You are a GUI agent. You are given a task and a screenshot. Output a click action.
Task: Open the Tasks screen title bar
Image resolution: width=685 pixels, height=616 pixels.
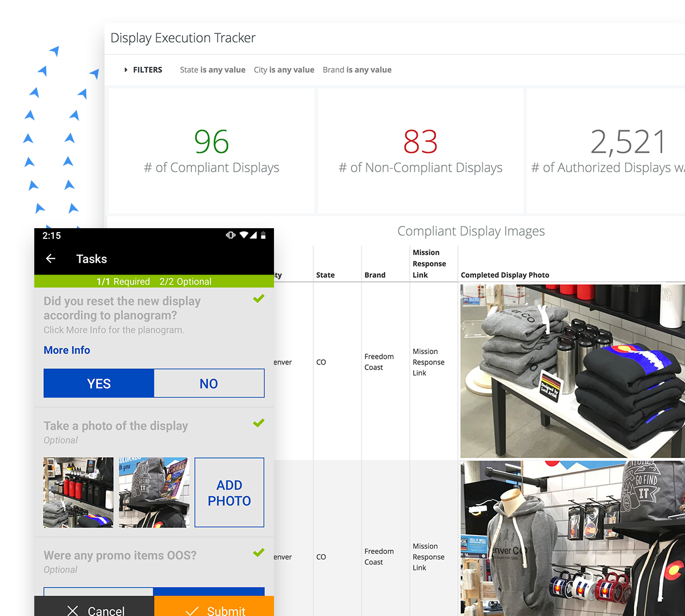coord(91,258)
